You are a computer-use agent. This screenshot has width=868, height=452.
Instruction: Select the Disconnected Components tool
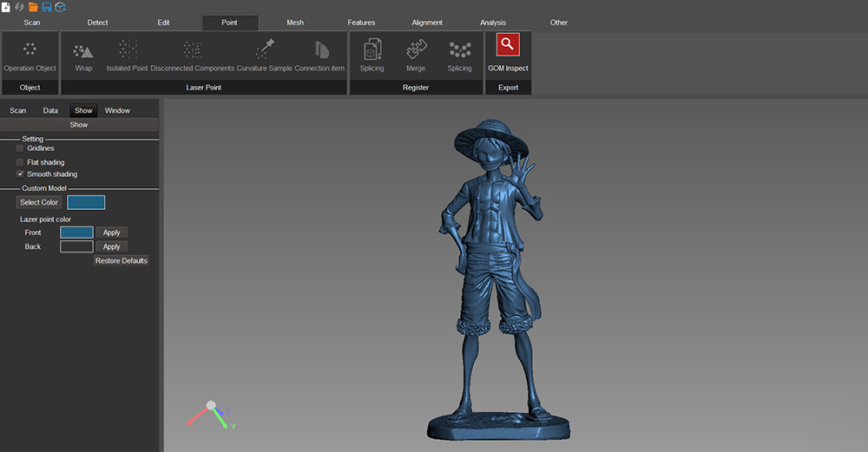[192, 56]
